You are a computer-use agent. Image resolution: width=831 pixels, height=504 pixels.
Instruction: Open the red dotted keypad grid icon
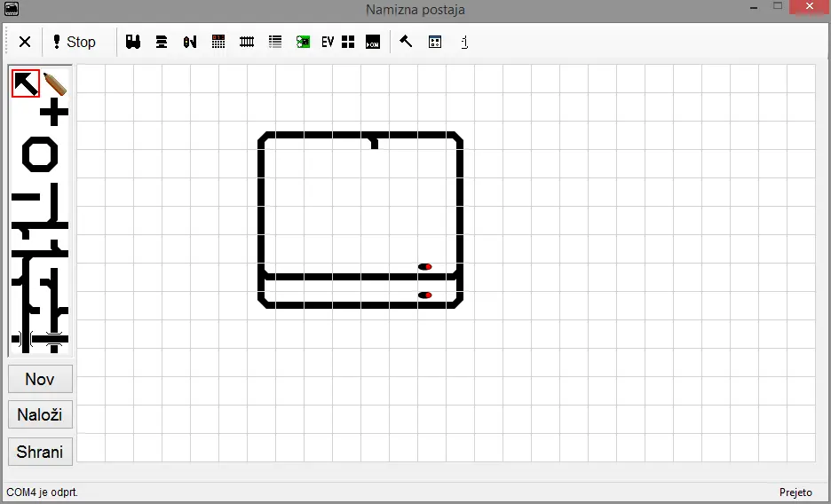coord(218,42)
